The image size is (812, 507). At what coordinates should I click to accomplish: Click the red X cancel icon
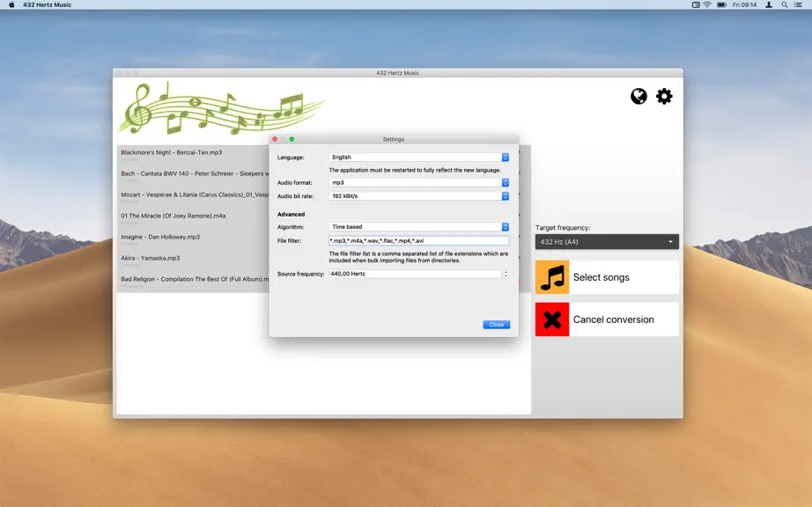552,320
